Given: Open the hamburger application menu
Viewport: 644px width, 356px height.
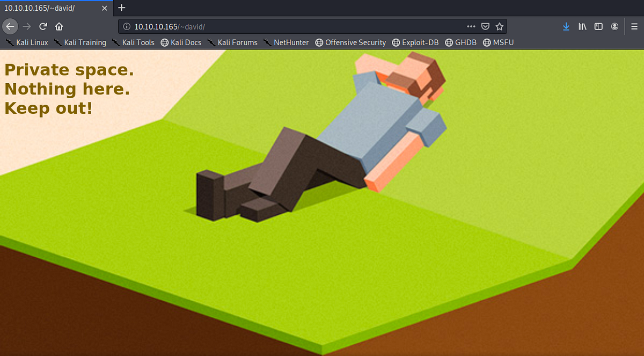Looking at the screenshot, I should pyautogui.click(x=634, y=26).
